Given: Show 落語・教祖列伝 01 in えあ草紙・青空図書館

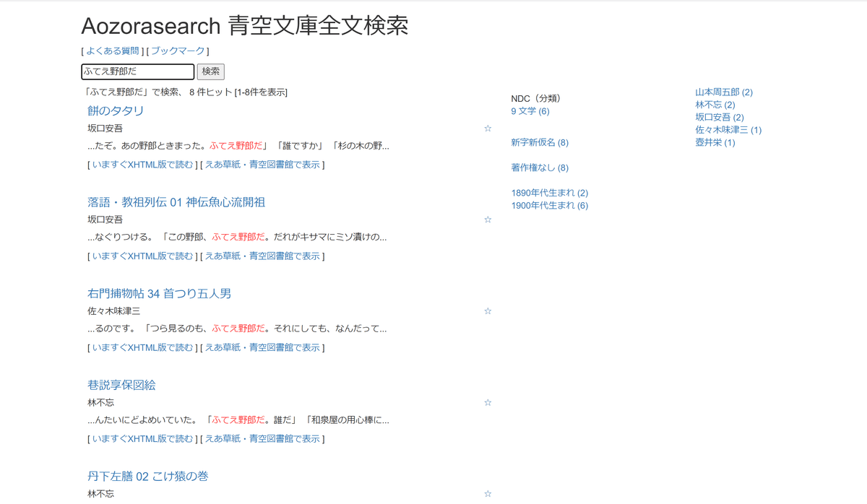Looking at the screenshot, I should 262,256.
